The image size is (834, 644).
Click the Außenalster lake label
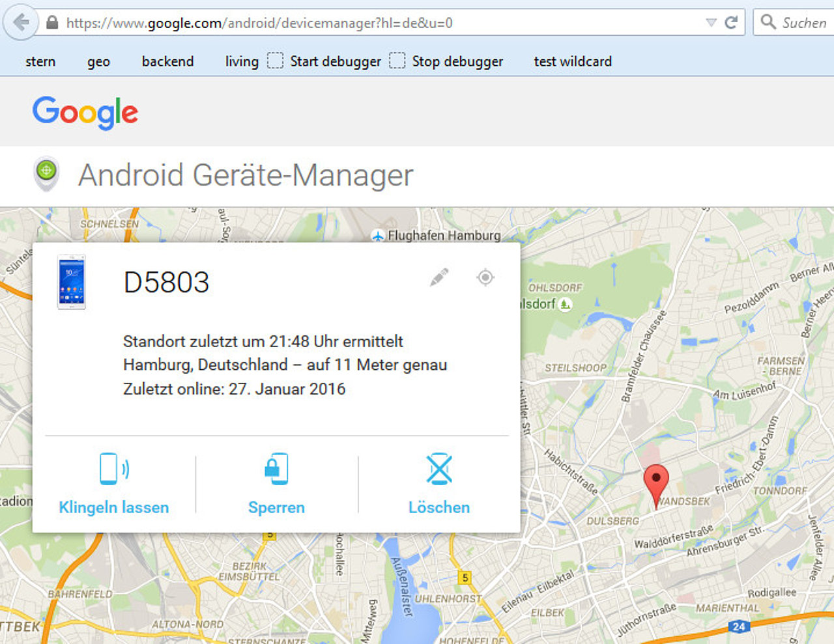click(x=402, y=586)
